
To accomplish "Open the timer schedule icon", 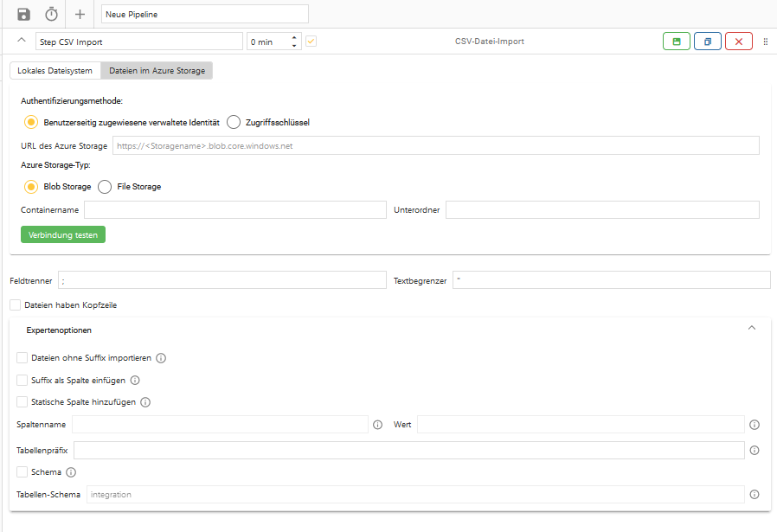I will click(x=52, y=15).
